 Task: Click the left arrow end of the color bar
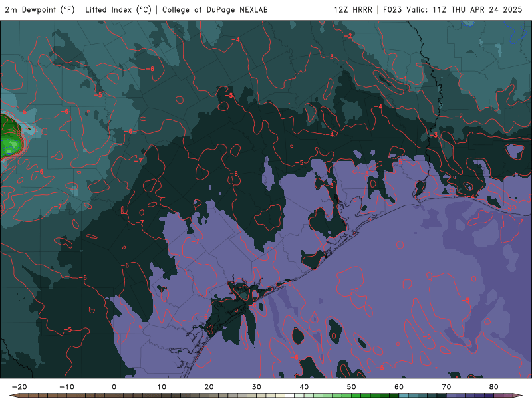pyautogui.click(x=14, y=396)
